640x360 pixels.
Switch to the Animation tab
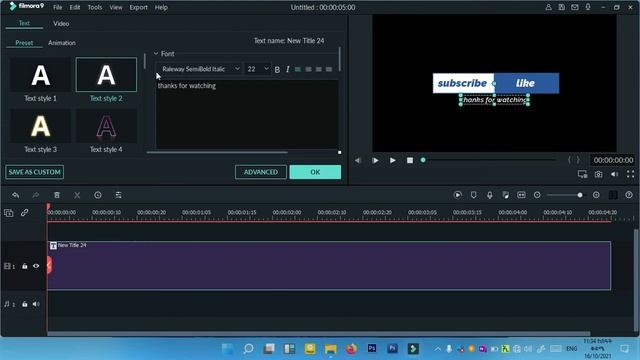(x=62, y=43)
